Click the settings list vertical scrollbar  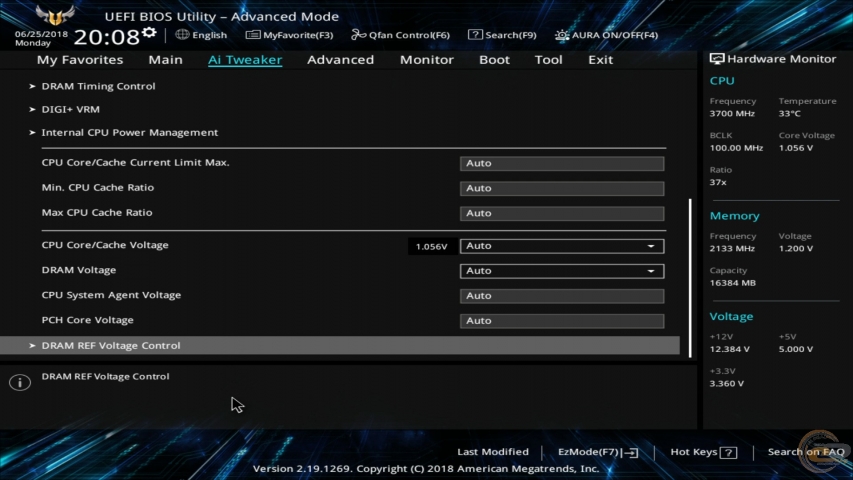(x=690, y=278)
